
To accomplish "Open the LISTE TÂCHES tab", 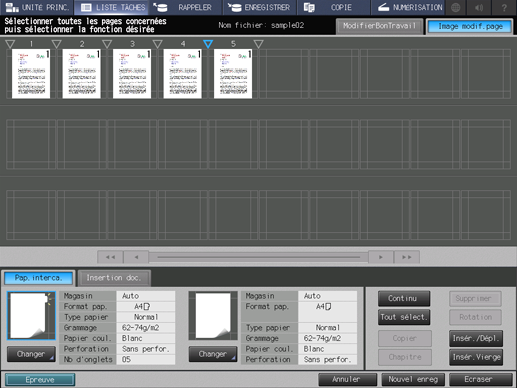I will pos(113,7).
